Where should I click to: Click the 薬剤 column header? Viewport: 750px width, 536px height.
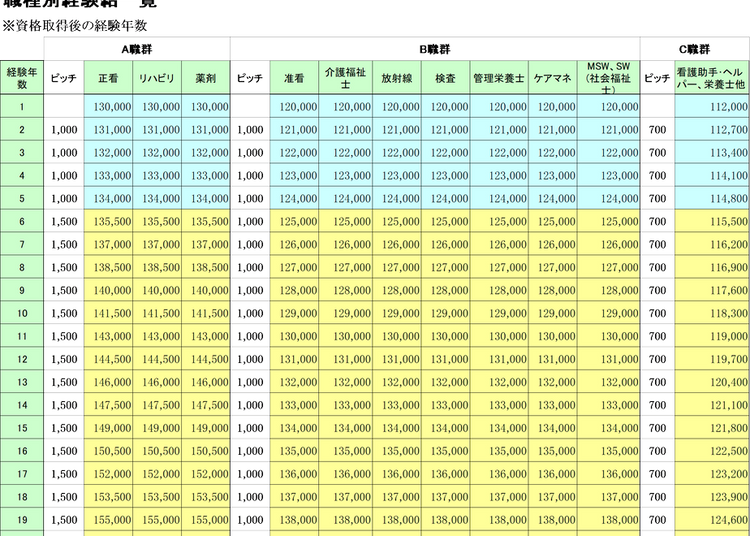207,78
